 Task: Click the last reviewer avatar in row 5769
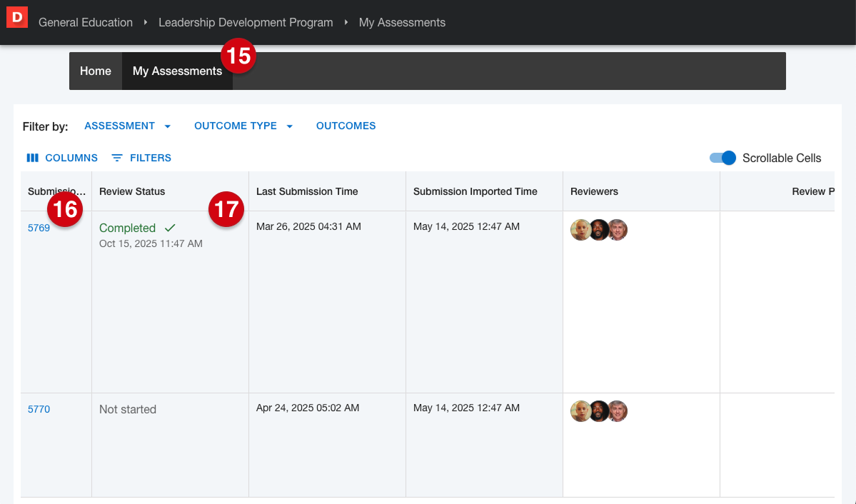pos(618,230)
